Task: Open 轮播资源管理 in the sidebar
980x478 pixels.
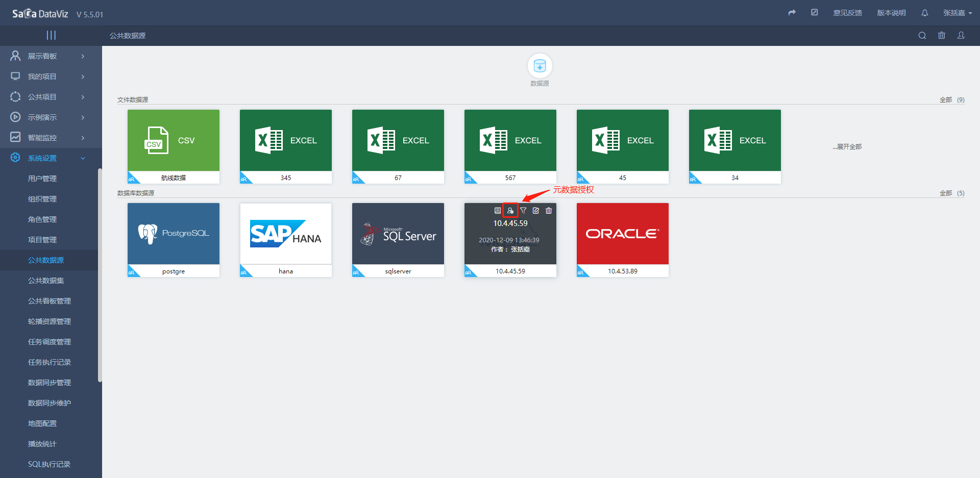Action: (x=50, y=321)
